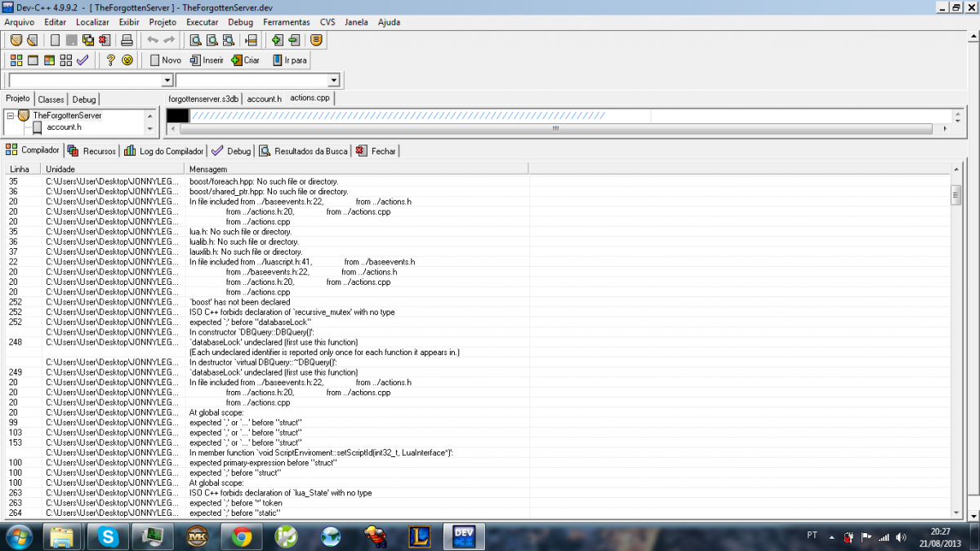Click the Open project or file icon
The image size is (980, 551).
pos(31,39)
